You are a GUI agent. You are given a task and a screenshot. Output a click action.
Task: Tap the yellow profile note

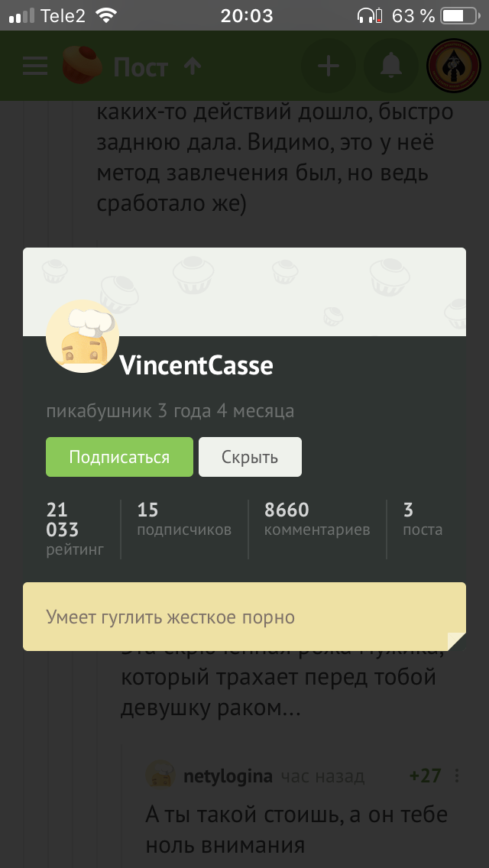click(x=244, y=617)
